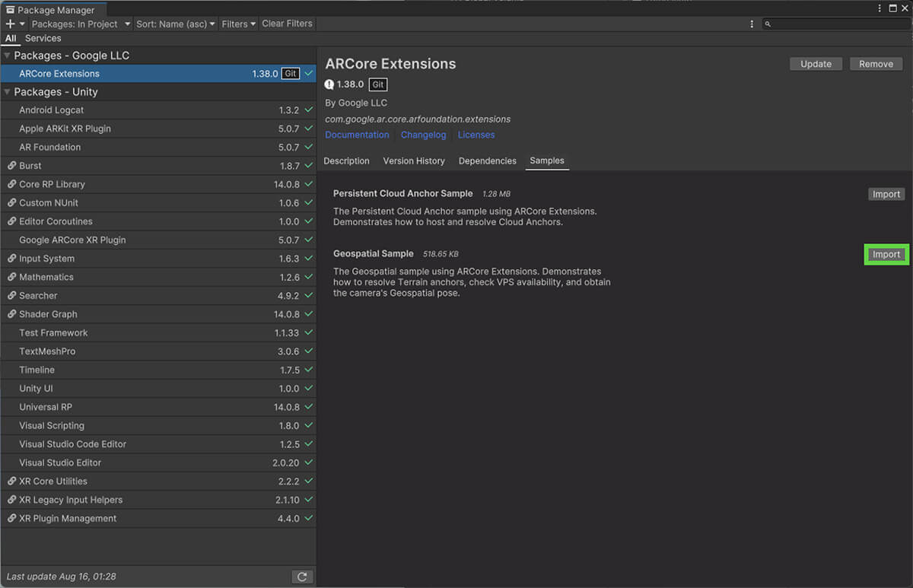Click the link icon beside Core RP Library

[x=11, y=184]
